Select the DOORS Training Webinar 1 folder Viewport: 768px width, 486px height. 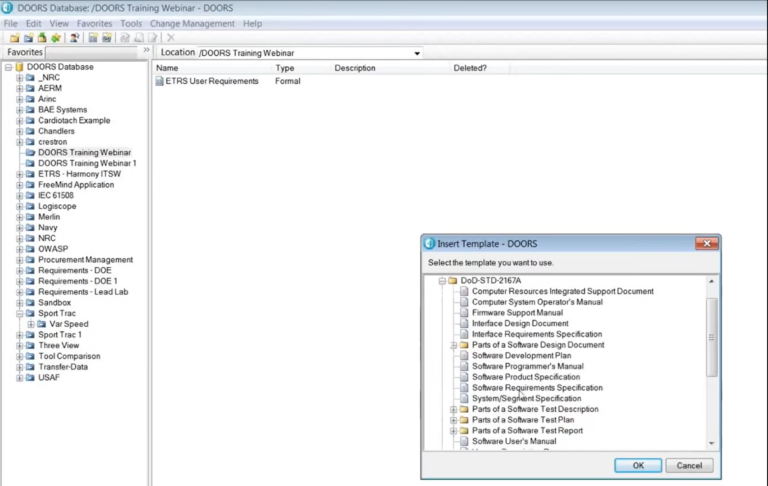(x=87, y=163)
